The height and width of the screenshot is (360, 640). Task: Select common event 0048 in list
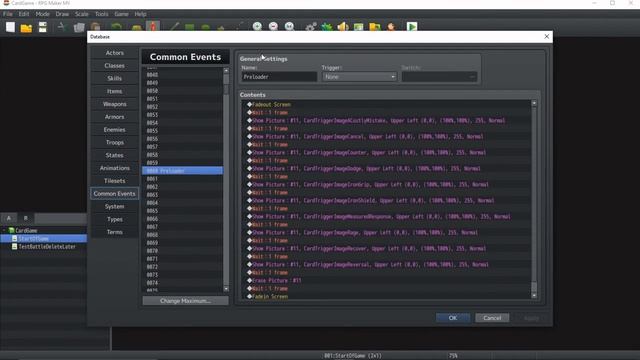[x=182, y=75]
